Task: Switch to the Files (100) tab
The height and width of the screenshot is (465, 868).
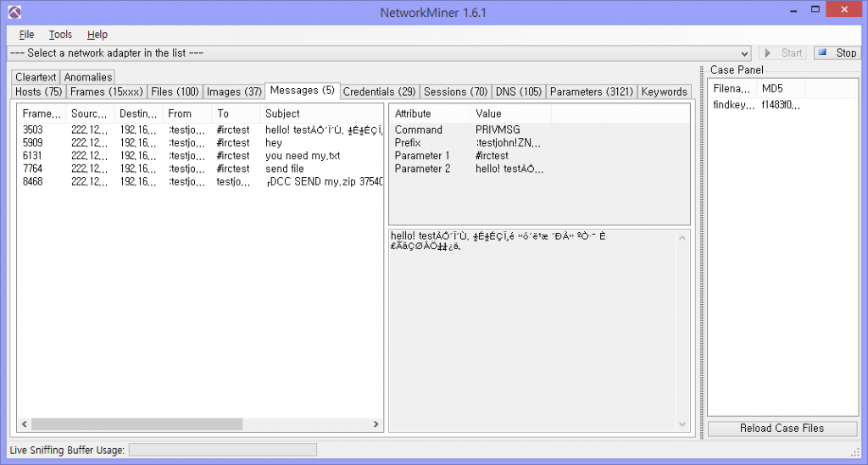Action: coord(175,91)
